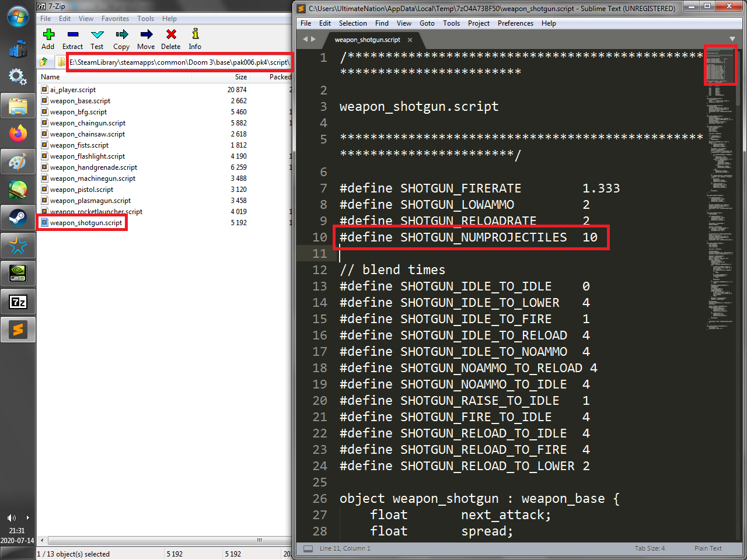The height and width of the screenshot is (560, 747).
Task: Click the 7-Zip taskbar icon
Action: pyautogui.click(x=18, y=302)
